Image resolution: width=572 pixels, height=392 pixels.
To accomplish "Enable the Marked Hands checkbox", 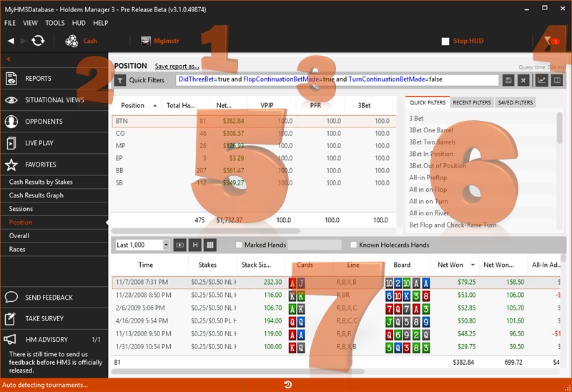I will point(239,245).
